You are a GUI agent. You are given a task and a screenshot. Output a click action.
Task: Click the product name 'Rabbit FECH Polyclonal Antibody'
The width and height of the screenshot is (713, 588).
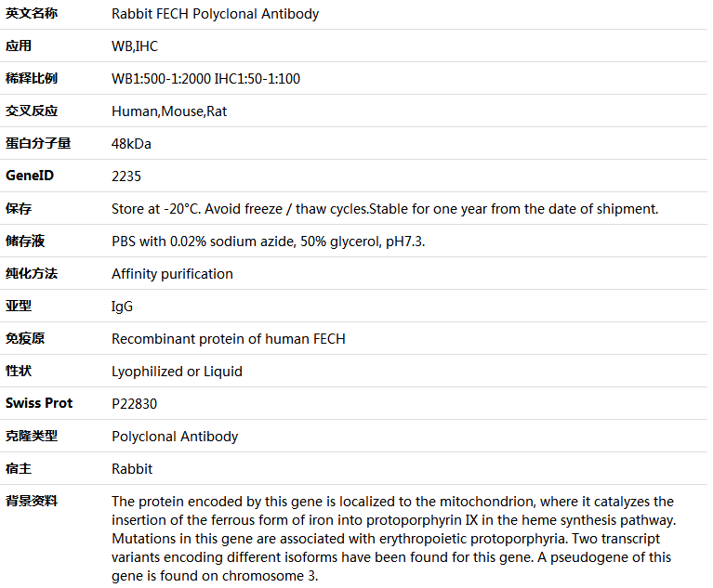point(215,14)
